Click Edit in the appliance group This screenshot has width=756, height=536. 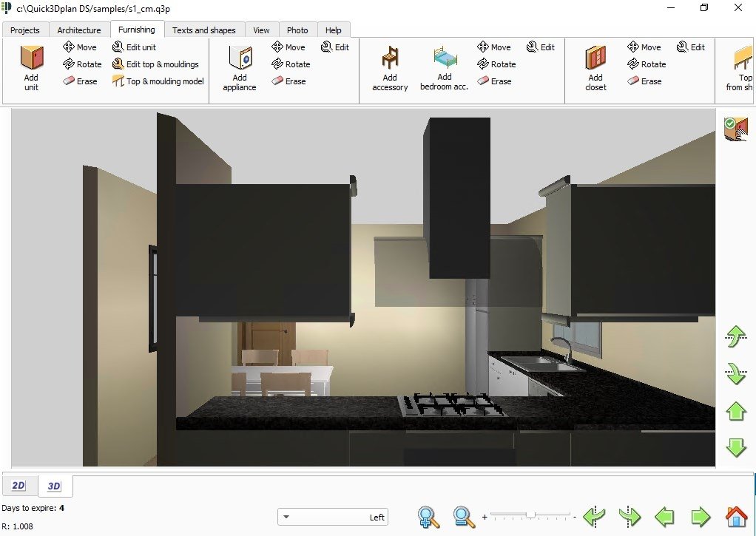(335, 47)
